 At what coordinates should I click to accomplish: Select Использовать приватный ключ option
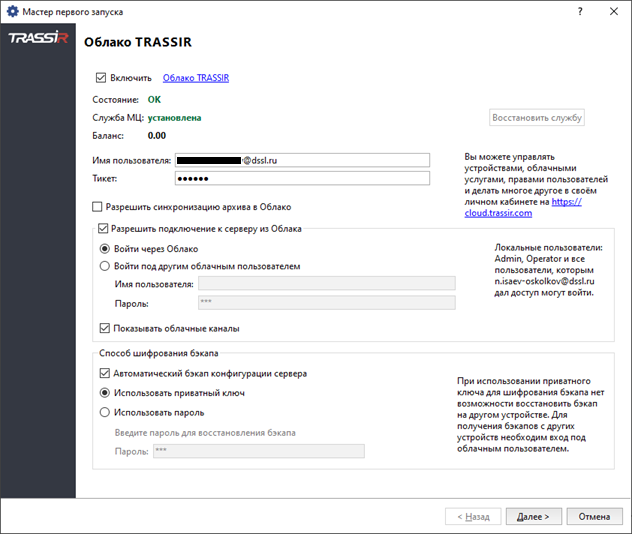coord(105,393)
